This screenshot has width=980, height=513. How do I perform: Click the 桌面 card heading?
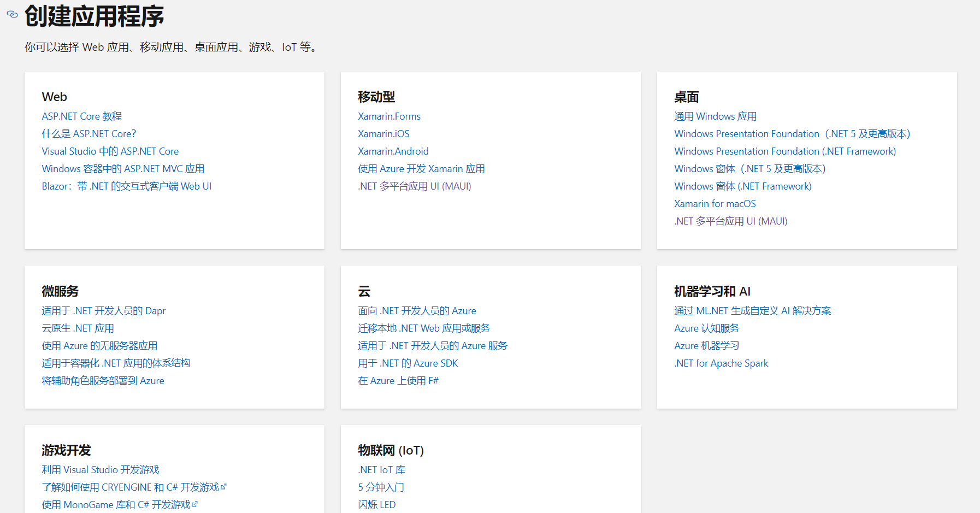tap(687, 97)
